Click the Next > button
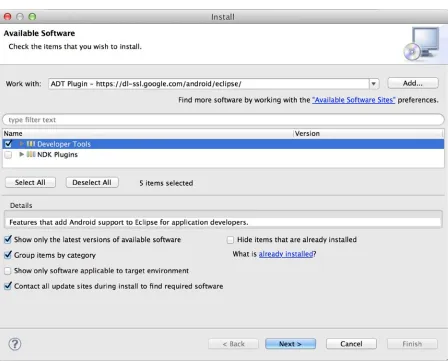This screenshot has height=361, width=448. pos(290,344)
